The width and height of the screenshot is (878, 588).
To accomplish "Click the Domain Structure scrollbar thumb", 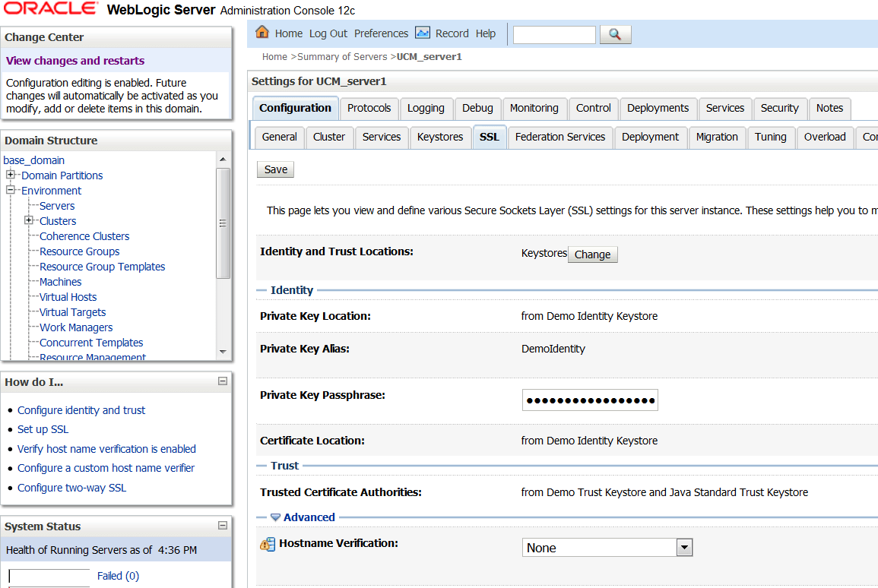I will (223, 223).
